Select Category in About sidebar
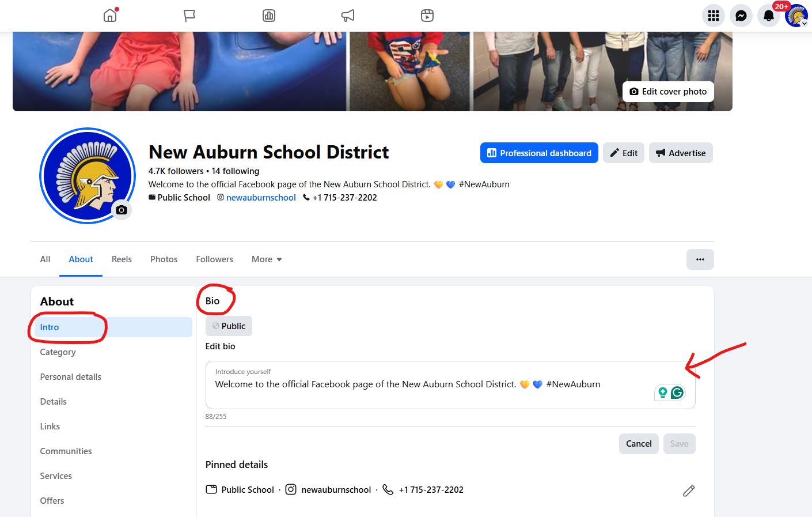This screenshot has height=517, width=812. click(x=113, y=352)
